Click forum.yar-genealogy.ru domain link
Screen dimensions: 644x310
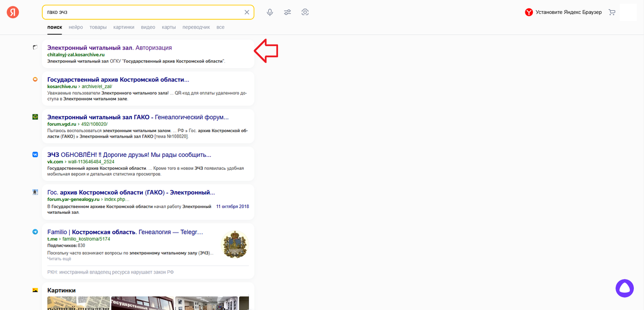[73, 199]
